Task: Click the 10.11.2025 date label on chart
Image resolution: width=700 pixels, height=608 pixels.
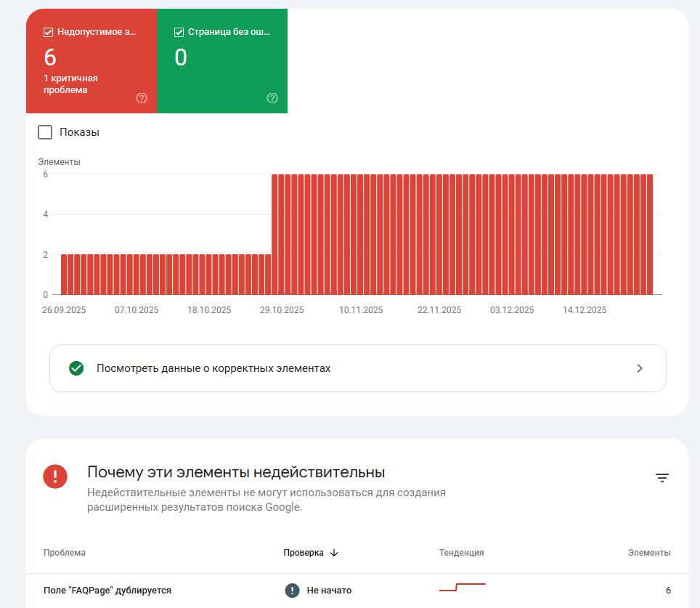Action: click(361, 310)
